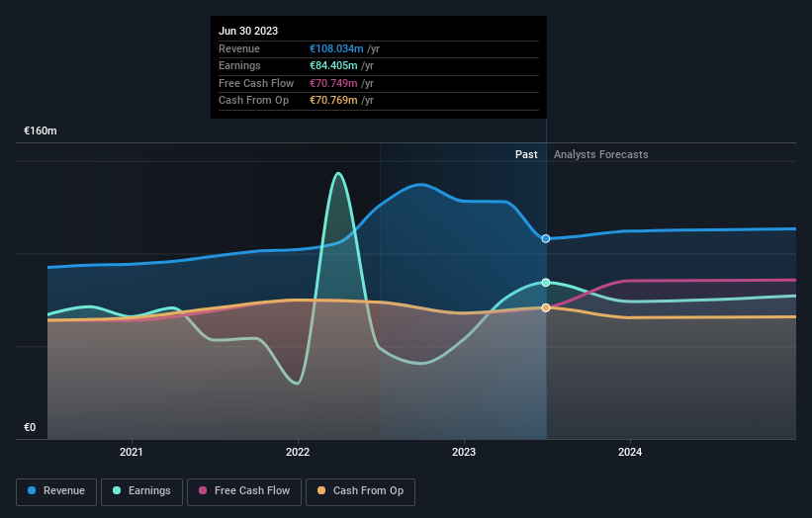The height and width of the screenshot is (518, 812).
Task: Click the €160m y-axis label
Action: (41, 130)
